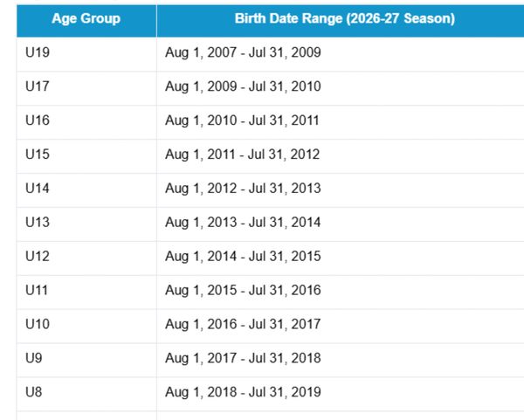Select the U16 age group cell
The height and width of the screenshot is (420, 524).
coord(38,120)
